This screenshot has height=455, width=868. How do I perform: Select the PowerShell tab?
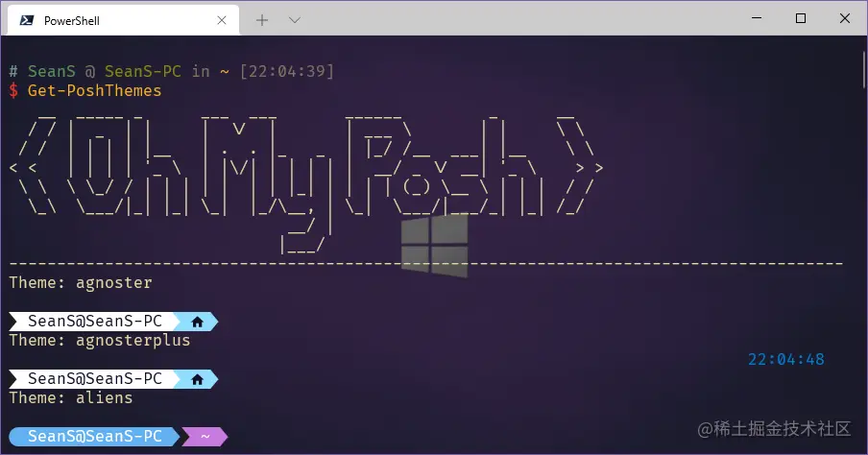coord(124,20)
